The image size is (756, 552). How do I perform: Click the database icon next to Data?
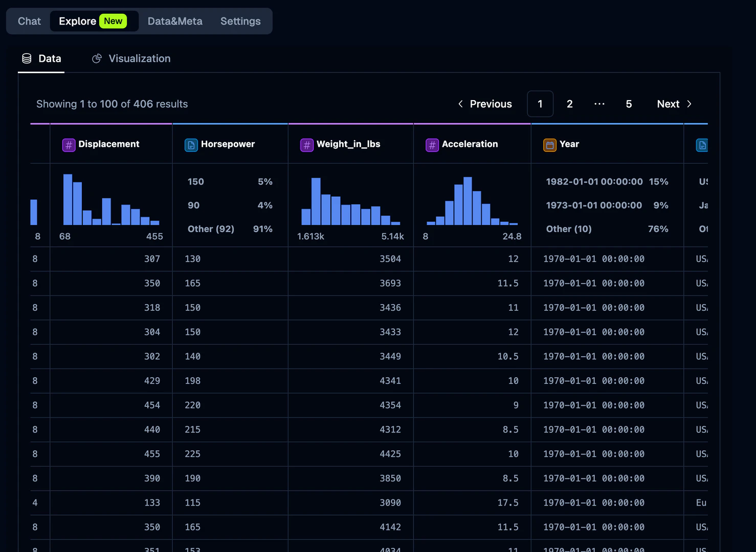pos(27,58)
